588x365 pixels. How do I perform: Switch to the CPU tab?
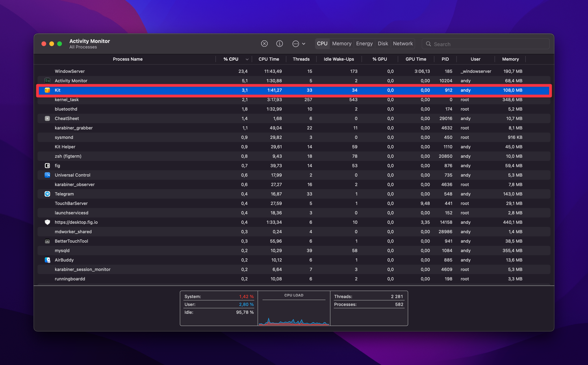(x=322, y=44)
